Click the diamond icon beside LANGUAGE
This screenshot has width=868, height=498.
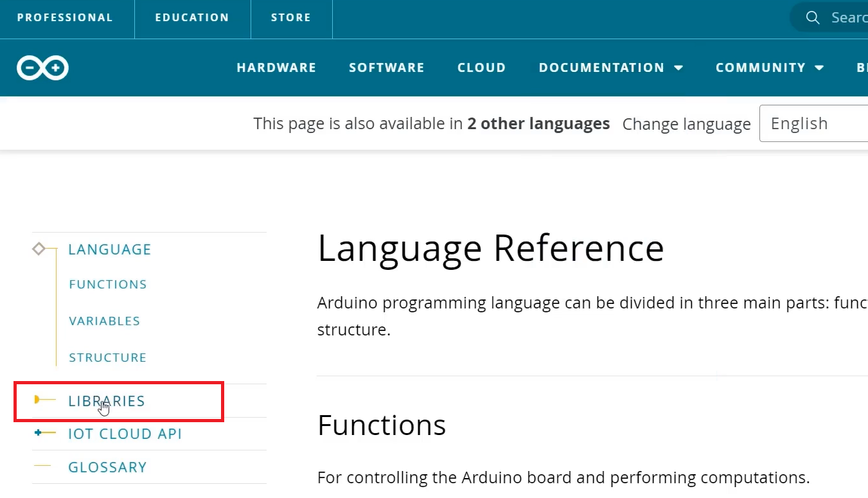click(x=39, y=249)
